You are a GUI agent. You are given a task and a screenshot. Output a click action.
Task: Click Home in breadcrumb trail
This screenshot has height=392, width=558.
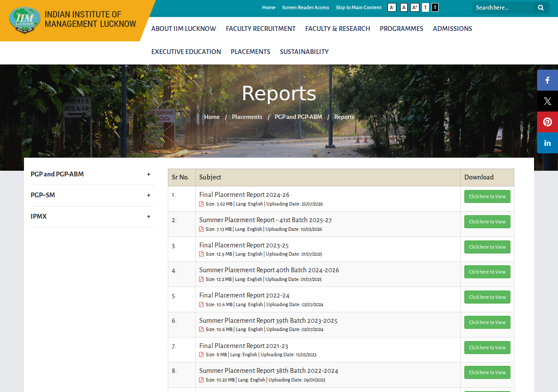[x=212, y=117]
